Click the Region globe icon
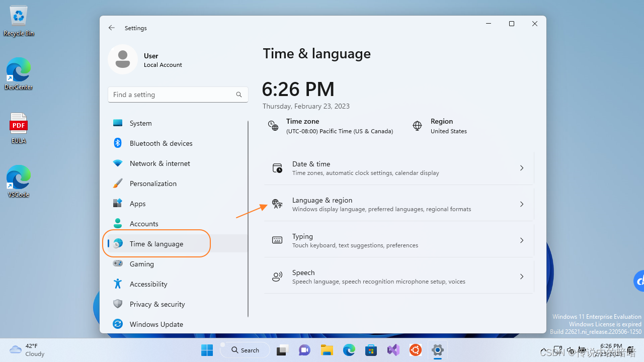This screenshot has height=362, width=644. coord(417,126)
